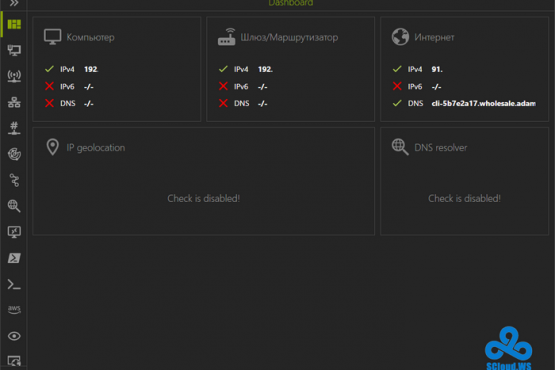555x370 pixels.
Task: Open the eye-shaped VNC sidebar icon
Action: [14, 336]
